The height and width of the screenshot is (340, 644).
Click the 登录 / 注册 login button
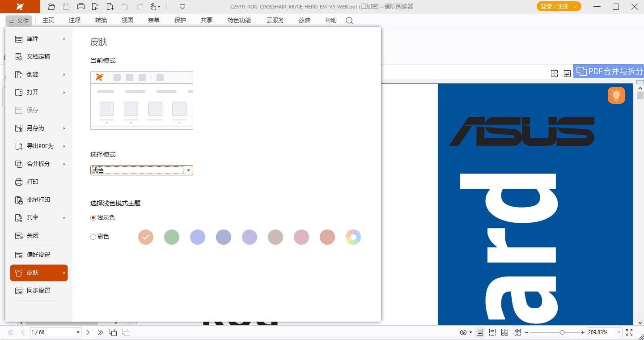pos(559,6)
